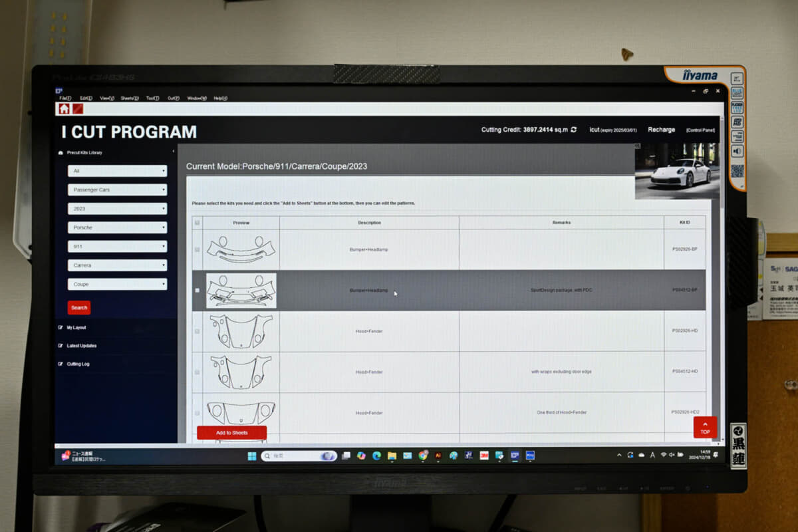Open the '911' model dropdown

pyautogui.click(x=117, y=246)
